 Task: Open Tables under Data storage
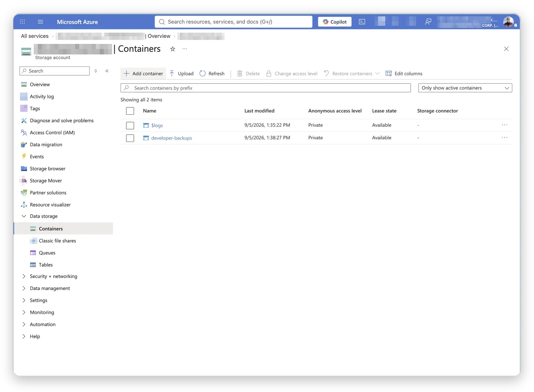coord(46,265)
